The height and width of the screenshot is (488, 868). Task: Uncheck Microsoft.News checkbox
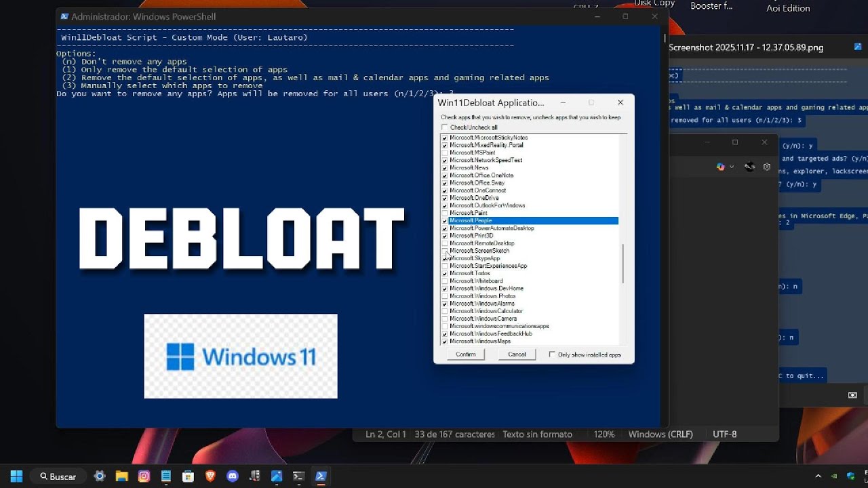coord(445,168)
